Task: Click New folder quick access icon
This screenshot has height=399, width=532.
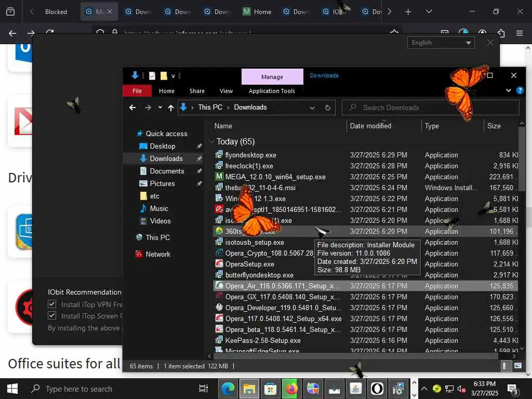Action: click(164, 76)
